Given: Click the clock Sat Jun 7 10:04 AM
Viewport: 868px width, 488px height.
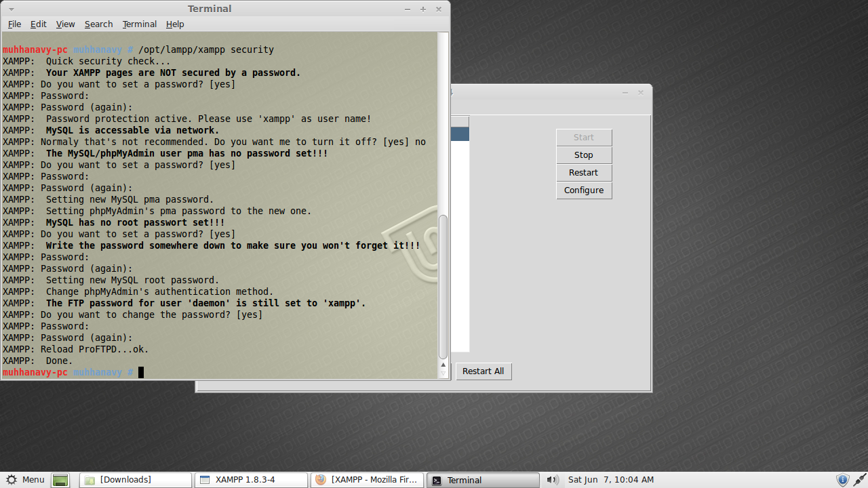Looking at the screenshot, I should click(611, 480).
